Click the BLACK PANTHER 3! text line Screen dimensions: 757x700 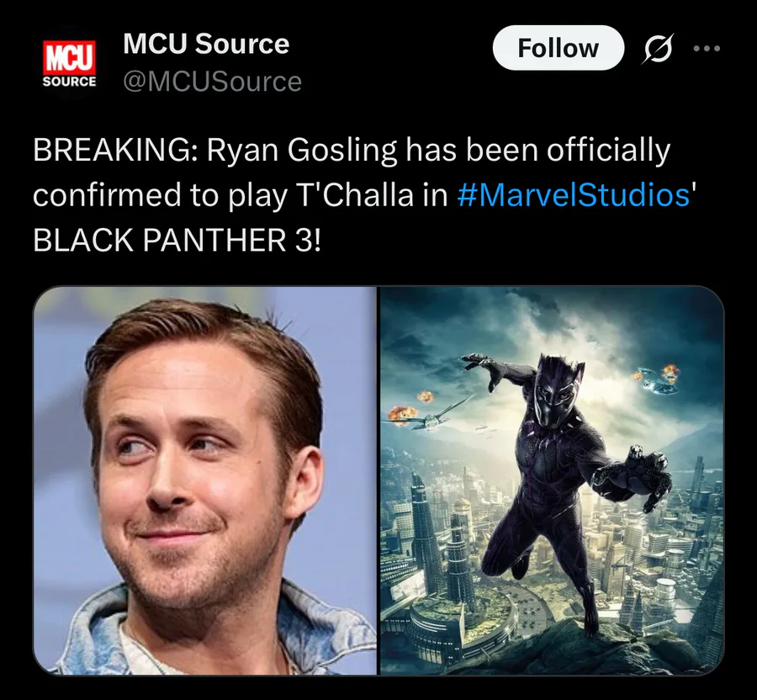tap(177, 240)
